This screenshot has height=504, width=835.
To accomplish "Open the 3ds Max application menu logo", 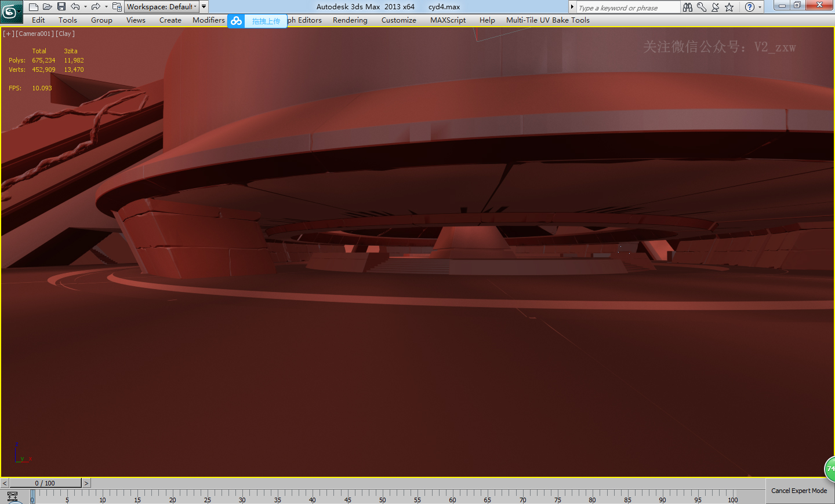I will coord(11,11).
